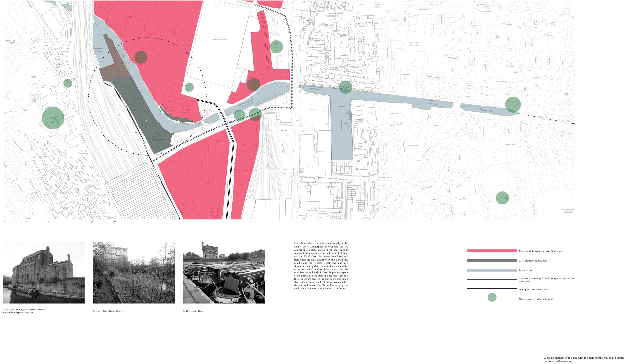Click marker number 1 by the canal
The width and height of the screenshot is (630, 364).
click(178, 120)
